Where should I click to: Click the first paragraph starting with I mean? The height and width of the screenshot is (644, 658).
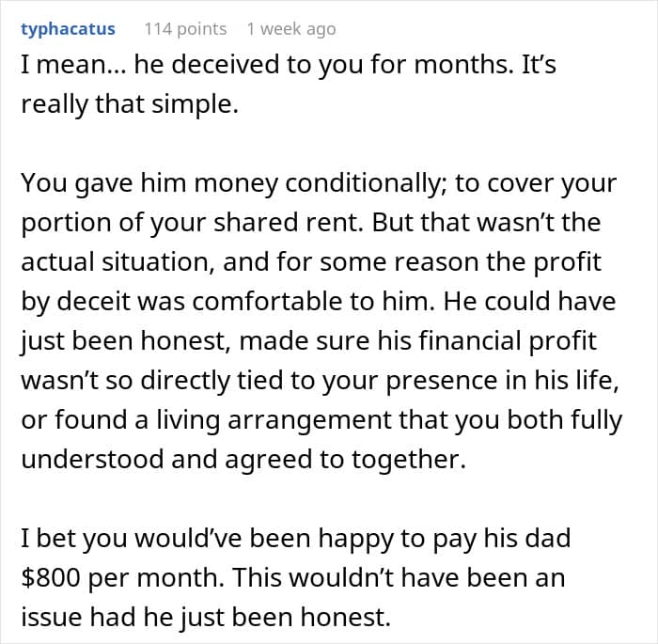[289, 85]
